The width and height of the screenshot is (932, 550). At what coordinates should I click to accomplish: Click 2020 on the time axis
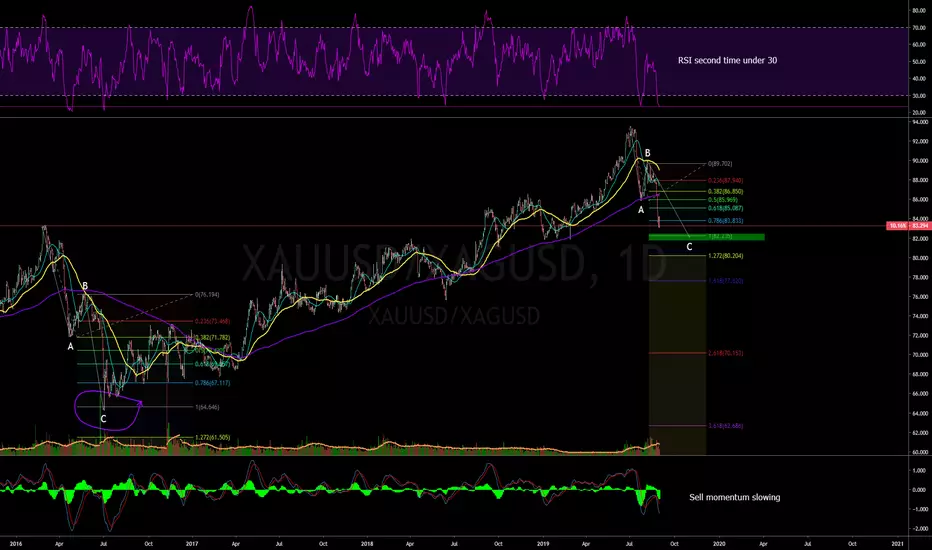click(x=719, y=543)
